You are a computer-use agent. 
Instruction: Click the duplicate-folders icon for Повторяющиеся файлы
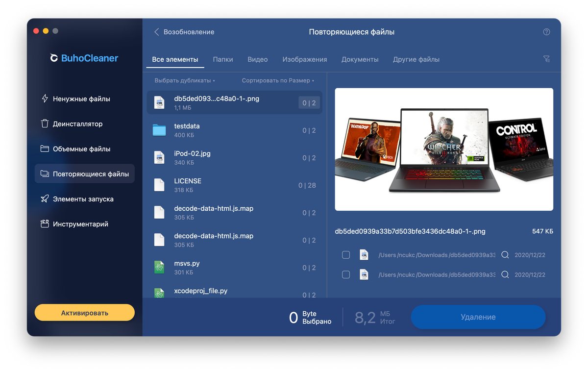[x=45, y=174]
